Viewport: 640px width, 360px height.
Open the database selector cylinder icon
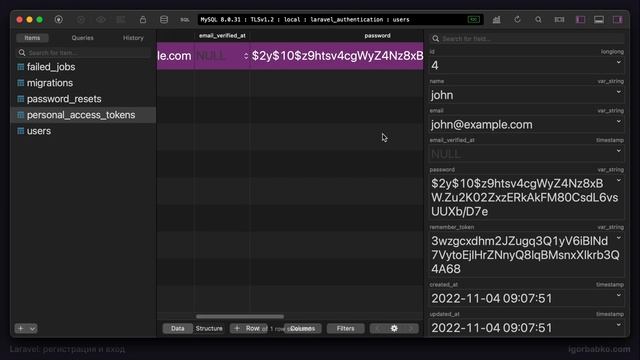coord(164,20)
